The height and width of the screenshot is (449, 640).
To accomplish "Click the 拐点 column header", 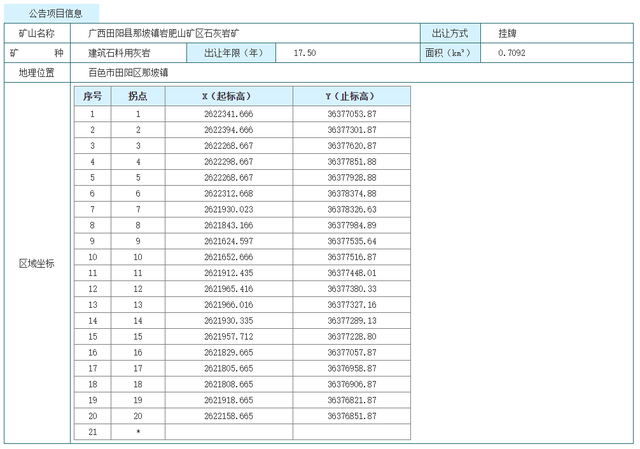I will point(138,96).
